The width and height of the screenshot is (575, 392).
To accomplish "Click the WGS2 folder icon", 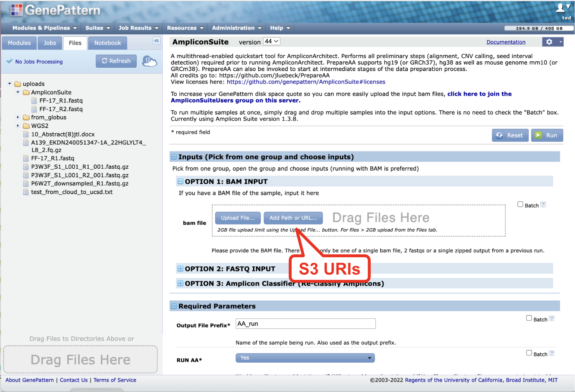I will click(26, 126).
